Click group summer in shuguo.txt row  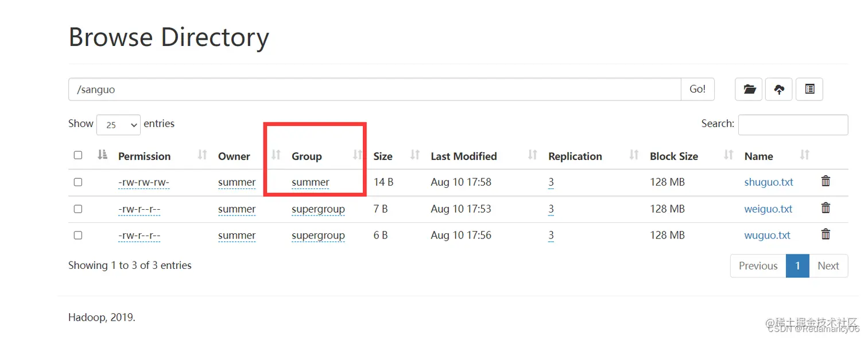click(x=311, y=183)
